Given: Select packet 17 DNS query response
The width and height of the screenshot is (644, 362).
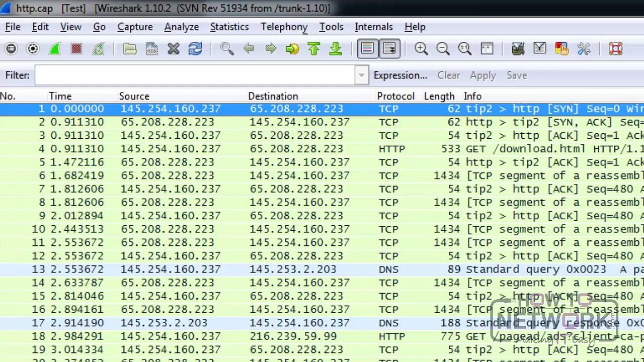Looking at the screenshot, I should (x=322, y=323).
